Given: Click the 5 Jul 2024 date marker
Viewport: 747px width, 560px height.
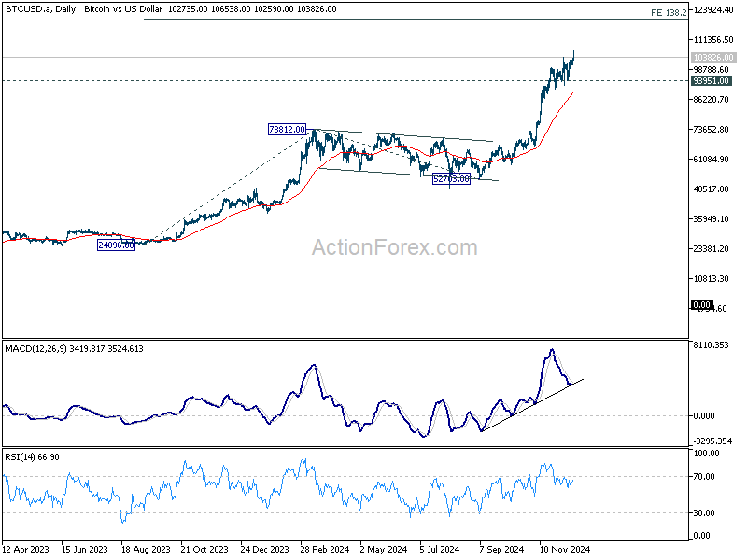Looking at the screenshot, I should coord(439,549).
